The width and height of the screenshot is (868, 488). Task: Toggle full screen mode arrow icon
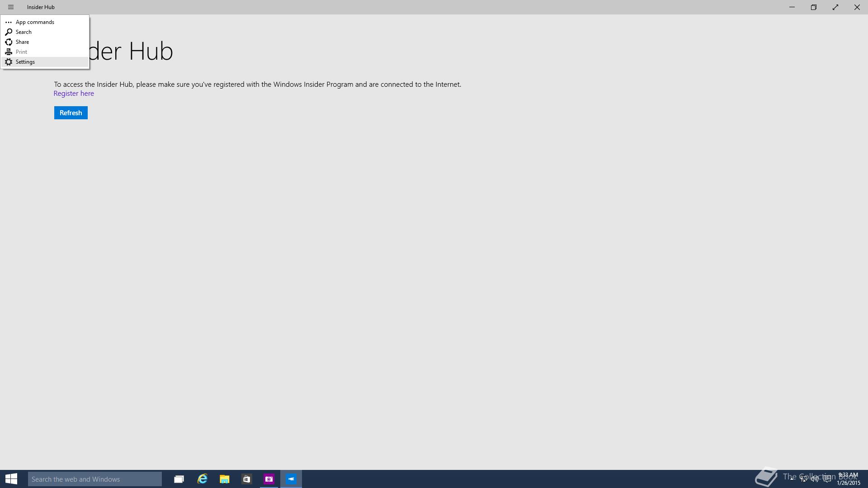click(x=835, y=7)
